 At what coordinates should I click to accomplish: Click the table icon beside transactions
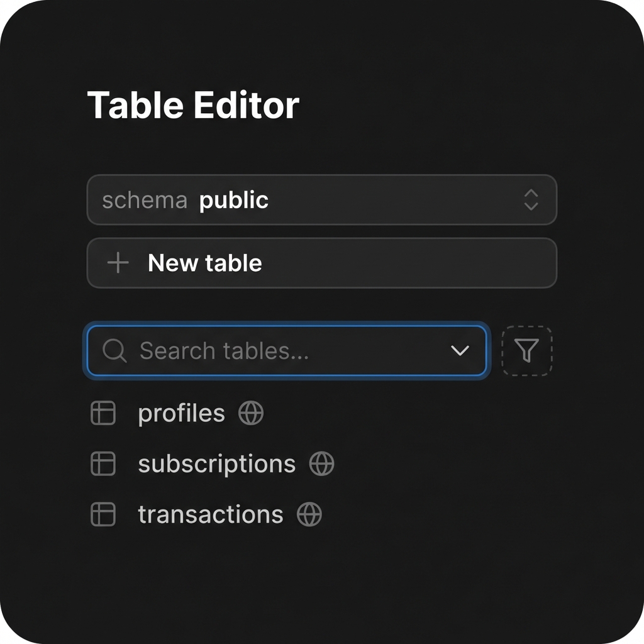[103, 514]
